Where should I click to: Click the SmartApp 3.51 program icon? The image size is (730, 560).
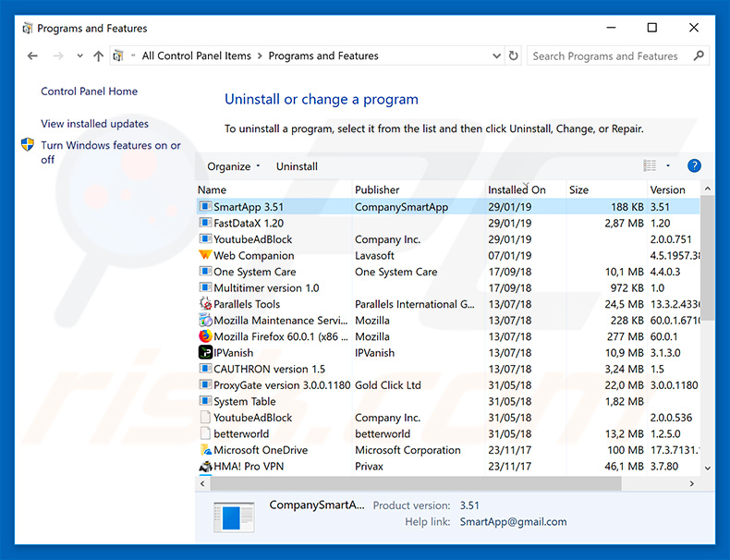(205, 206)
